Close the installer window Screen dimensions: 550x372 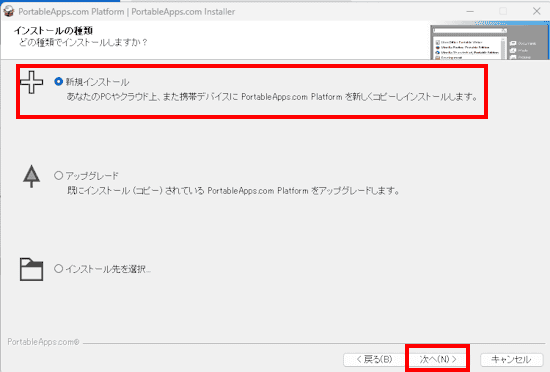coord(537,11)
